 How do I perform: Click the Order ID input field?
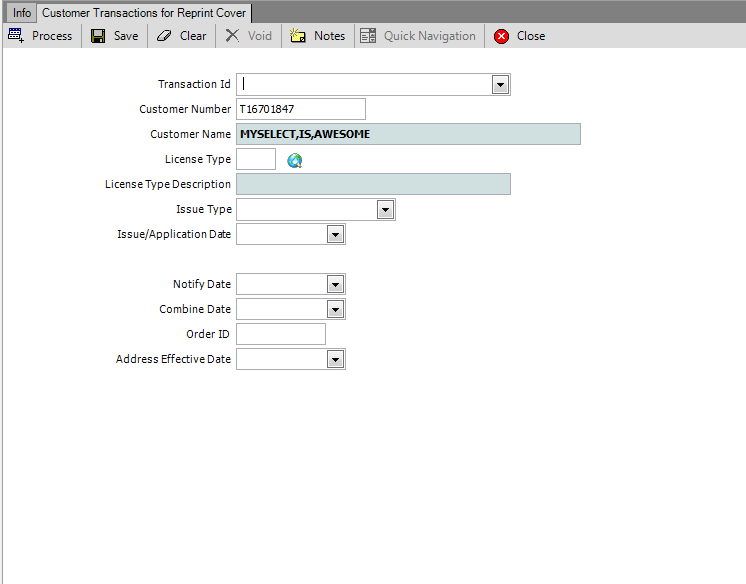coord(281,334)
